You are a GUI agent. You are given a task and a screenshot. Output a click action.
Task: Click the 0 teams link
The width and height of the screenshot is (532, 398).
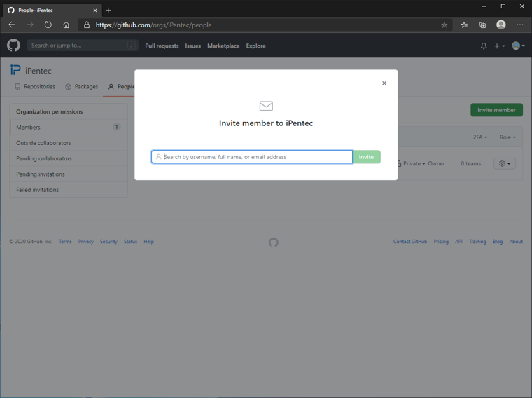pyautogui.click(x=470, y=164)
